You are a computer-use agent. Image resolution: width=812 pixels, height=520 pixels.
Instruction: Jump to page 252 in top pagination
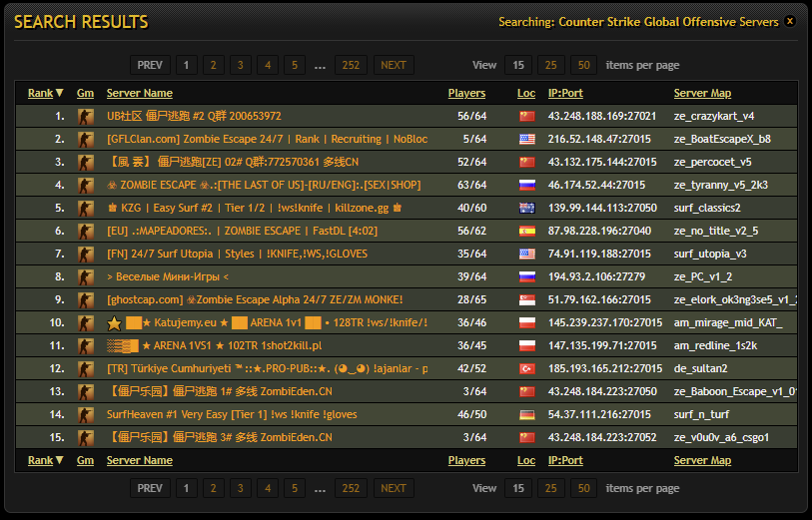point(351,65)
